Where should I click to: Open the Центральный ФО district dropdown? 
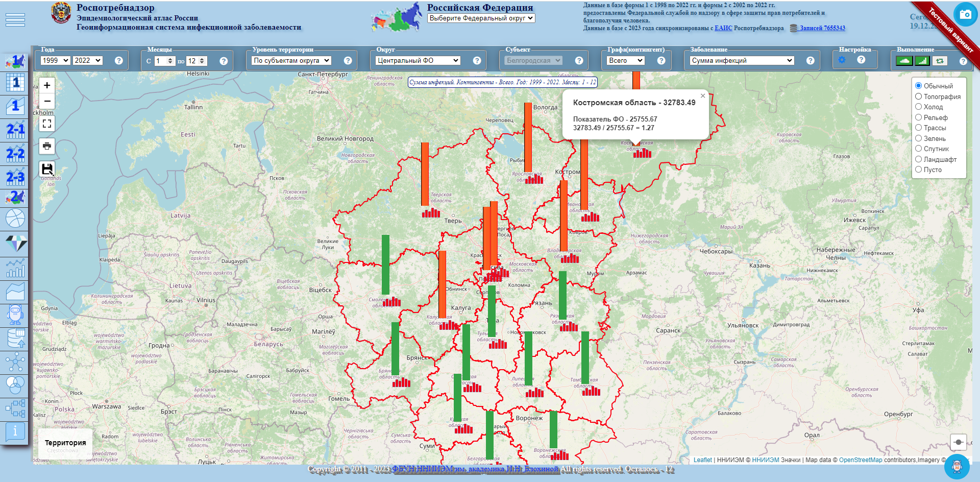[x=418, y=60]
